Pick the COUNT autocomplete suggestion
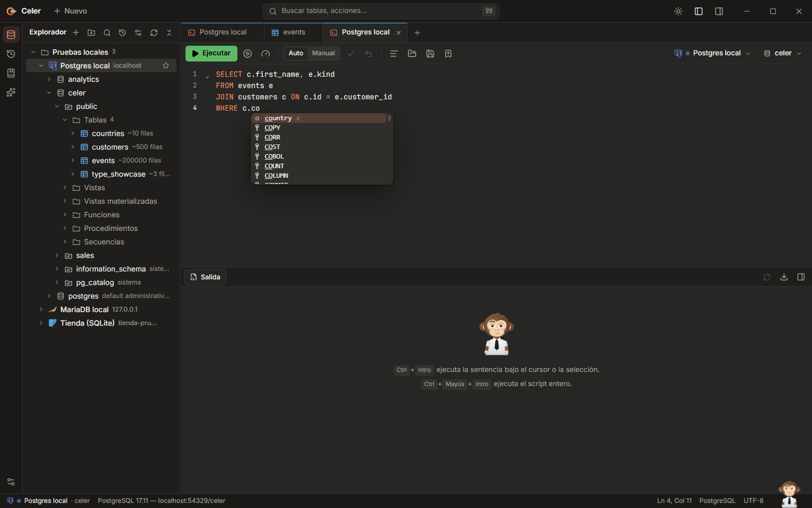The height and width of the screenshot is (508, 812). [319, 167]
